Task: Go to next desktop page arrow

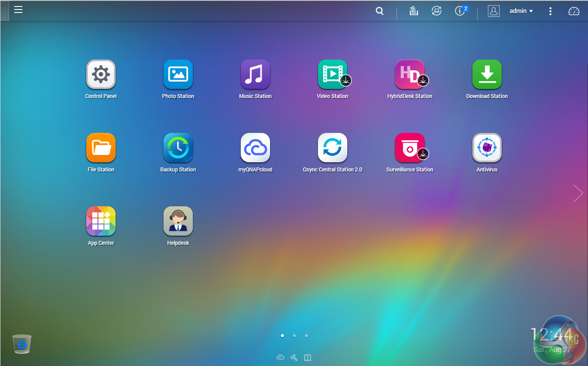Action: 578,193
